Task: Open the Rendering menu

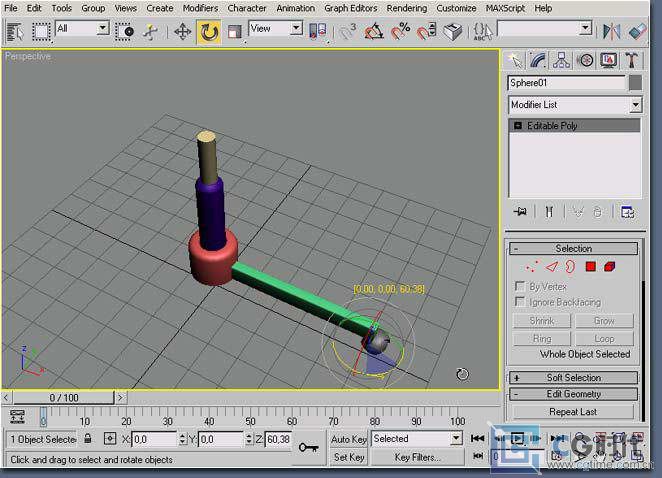Action: click(407, 8)
